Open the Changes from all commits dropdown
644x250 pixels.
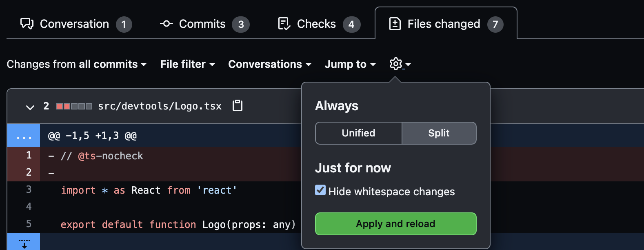pyautogui.click(x=77, y=64)
